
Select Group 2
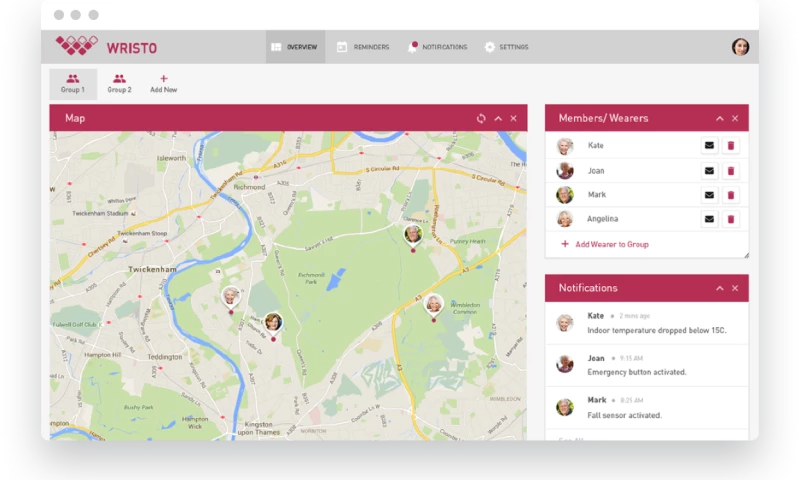point(119,84)
